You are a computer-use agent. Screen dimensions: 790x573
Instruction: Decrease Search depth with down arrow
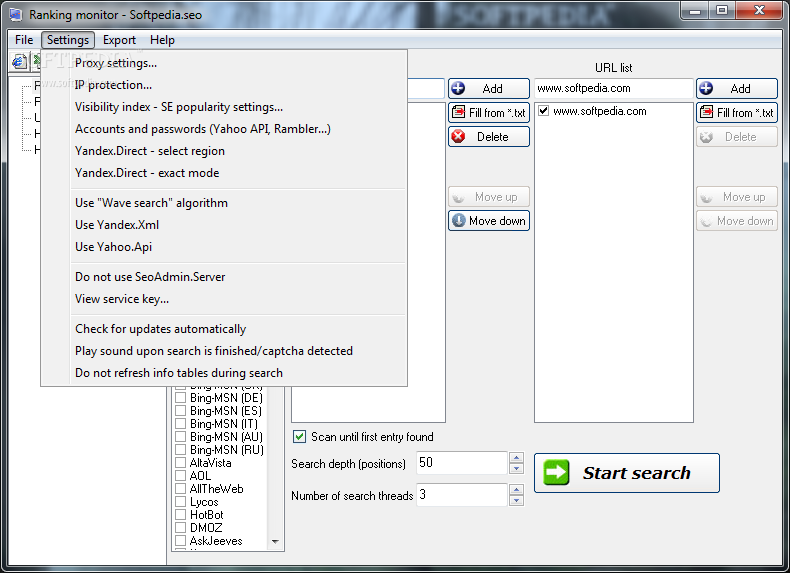[516, 469]
